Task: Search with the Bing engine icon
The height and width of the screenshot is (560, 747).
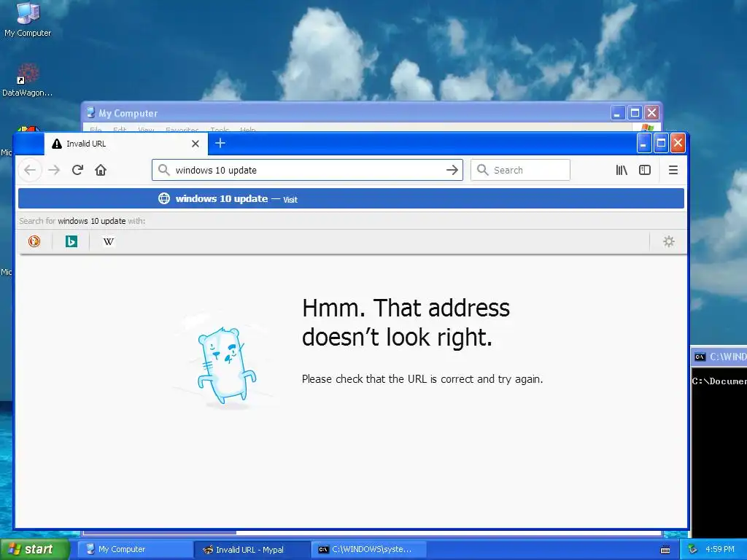Action: pyautogui.click(x=71, y=241)
